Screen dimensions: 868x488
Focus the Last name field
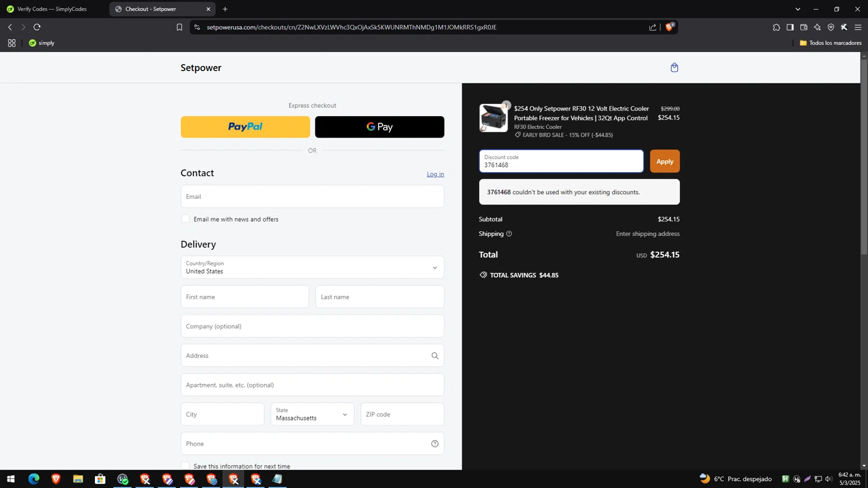click(x=380, y=297)
